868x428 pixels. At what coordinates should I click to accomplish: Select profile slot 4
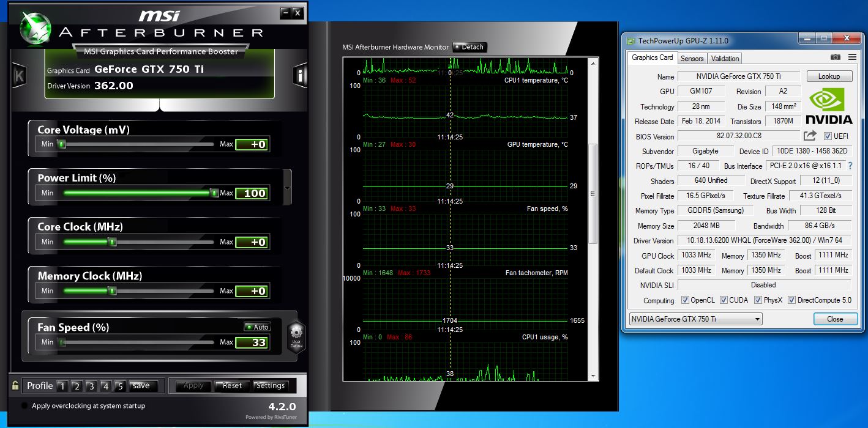(105, 386)
